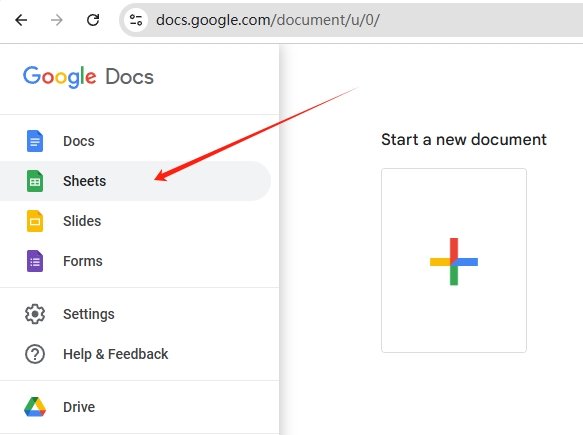Screen dimensions: 583x435
Task: Go back with browser back arrow
Action: click(21, 20)
